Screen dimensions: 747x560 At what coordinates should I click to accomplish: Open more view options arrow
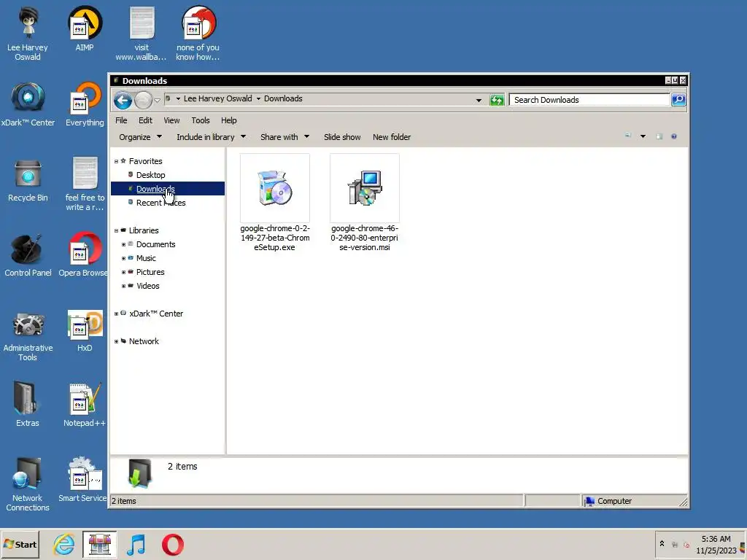643,136
